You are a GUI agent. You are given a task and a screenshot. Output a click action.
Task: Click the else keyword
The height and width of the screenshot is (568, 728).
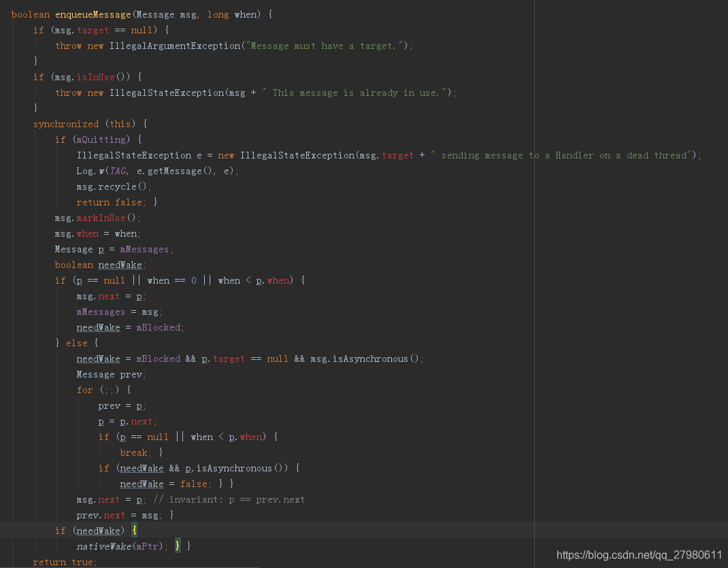tap(77, 344)
